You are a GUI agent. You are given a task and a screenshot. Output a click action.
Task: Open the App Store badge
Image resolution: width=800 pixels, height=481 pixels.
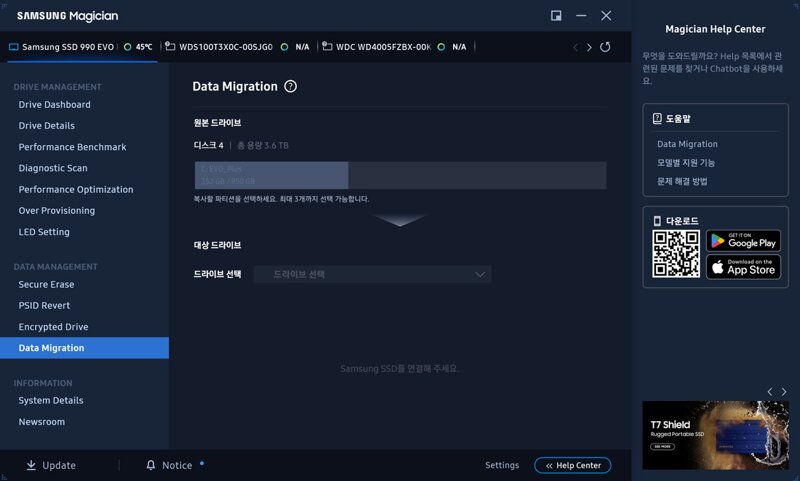[743, 267]
